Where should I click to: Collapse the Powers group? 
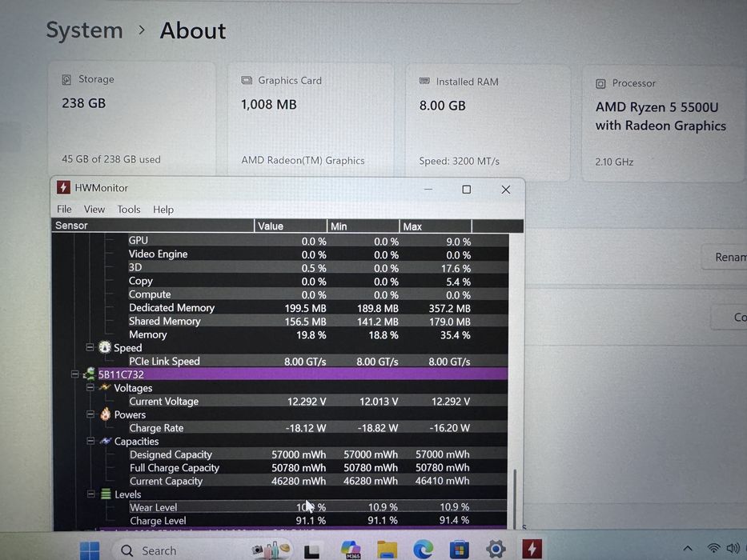90,414
